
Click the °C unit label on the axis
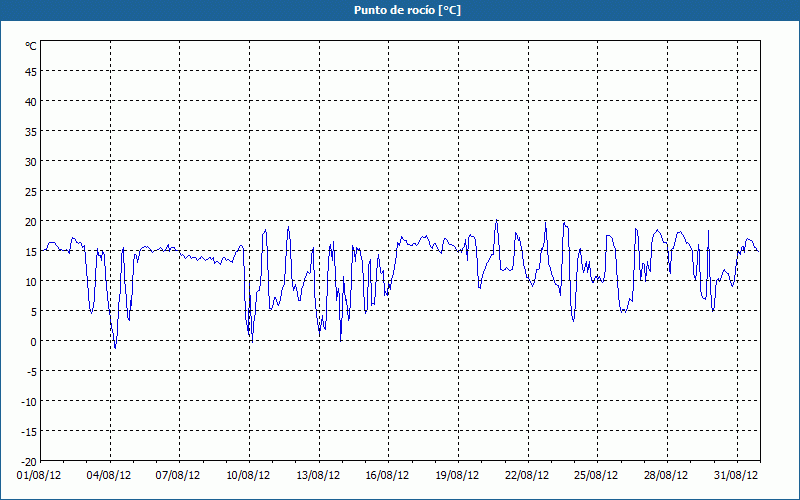pos(31,46)
